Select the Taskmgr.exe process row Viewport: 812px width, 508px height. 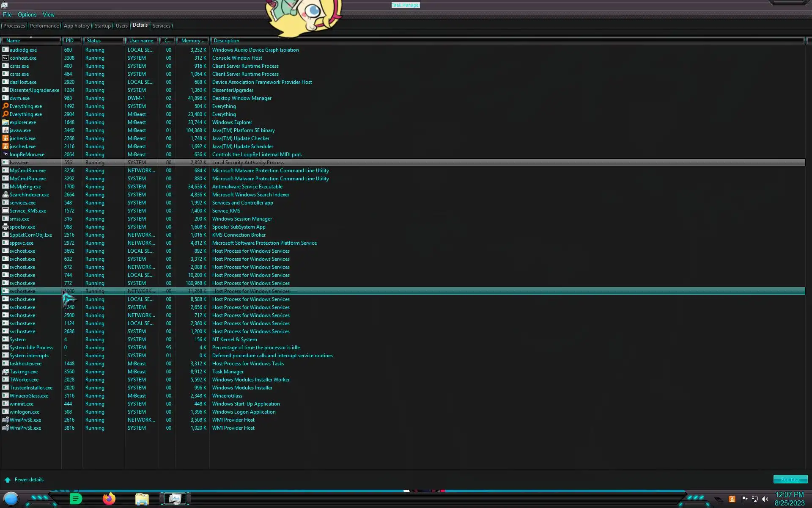(24, 372)
